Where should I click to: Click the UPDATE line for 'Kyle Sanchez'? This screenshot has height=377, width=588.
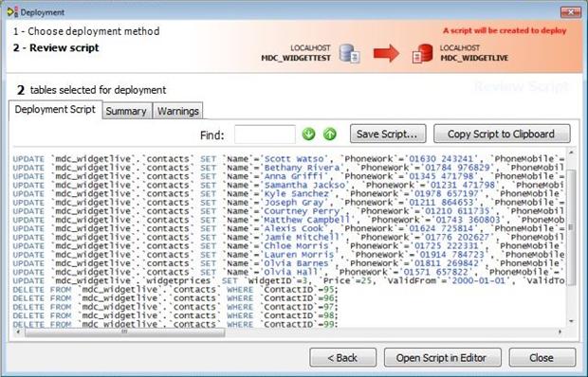[288, 193]
